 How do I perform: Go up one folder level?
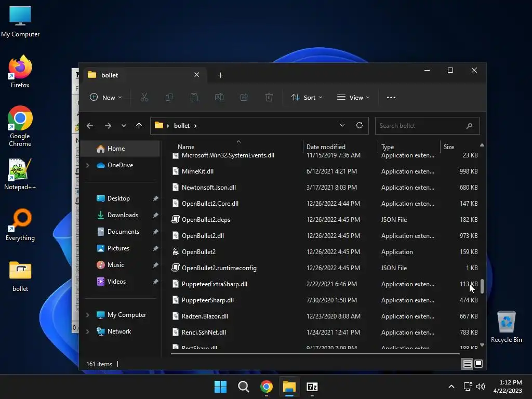point(139,126)
